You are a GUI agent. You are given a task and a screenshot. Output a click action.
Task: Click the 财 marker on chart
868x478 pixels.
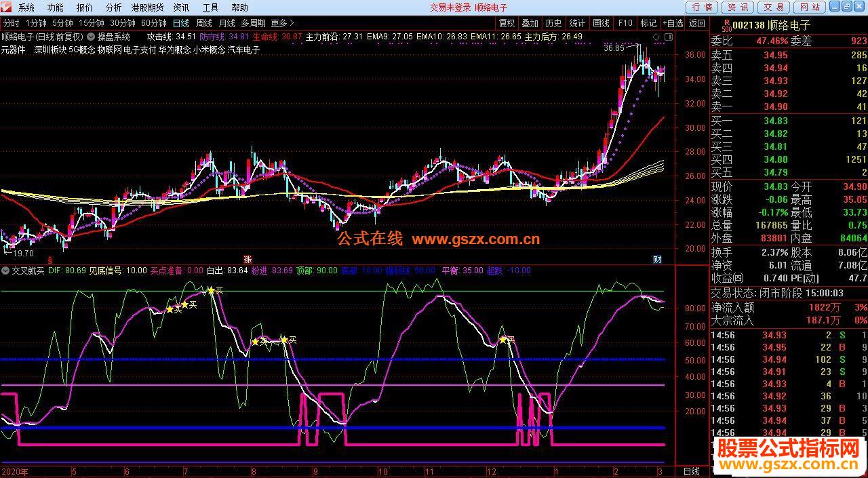(x=657, y=259)
